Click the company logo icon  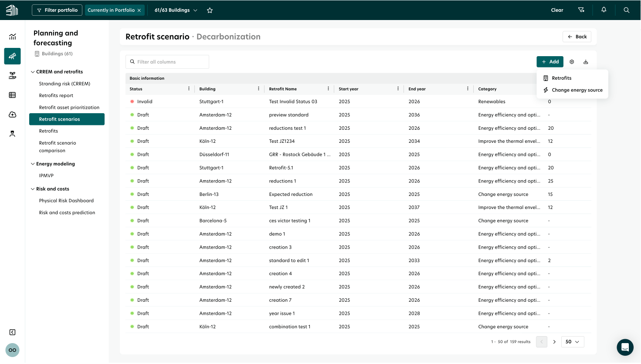click(x=12, y=10)
